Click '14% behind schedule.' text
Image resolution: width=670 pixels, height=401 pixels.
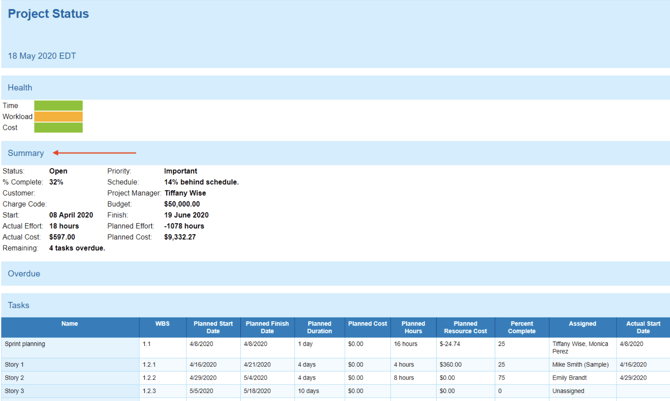tap(201, 182)
